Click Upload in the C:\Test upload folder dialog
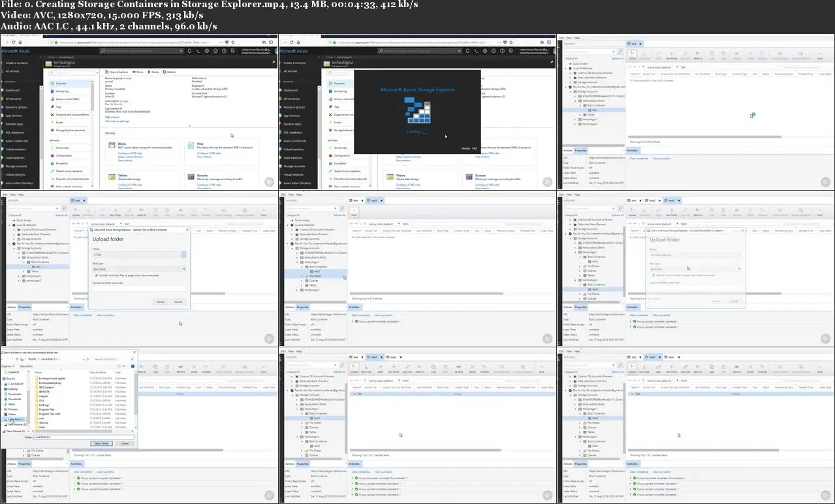Image resolution: width=835 pixels, height=504 pixels. click(160, 302)
